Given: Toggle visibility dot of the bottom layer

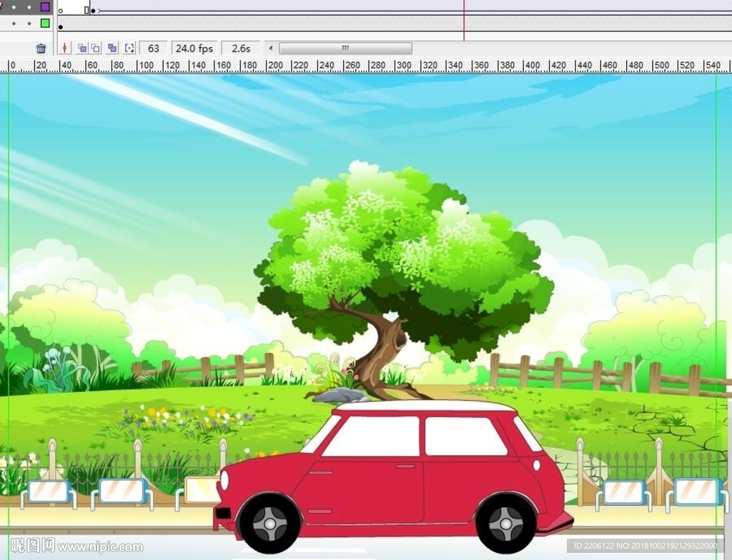Looking at the screenshot, I should tap(14, 24).
